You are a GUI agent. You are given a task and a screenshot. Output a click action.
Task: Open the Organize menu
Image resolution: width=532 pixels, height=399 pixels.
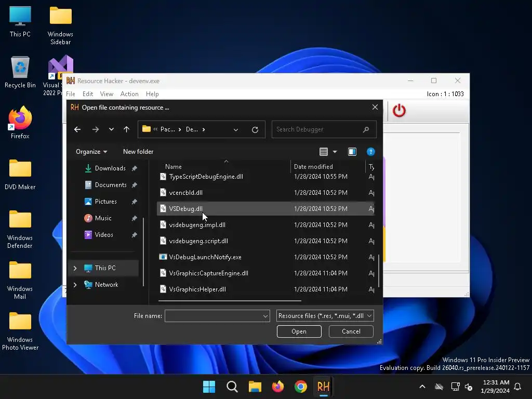(x=91, y=152)
